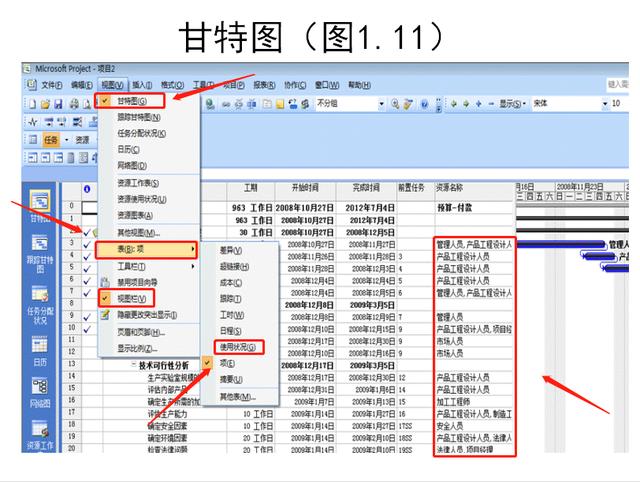Click Disable Project Guide menu icon
The image size is (640, 482).
pyautogui.click(x=105, y=282)
